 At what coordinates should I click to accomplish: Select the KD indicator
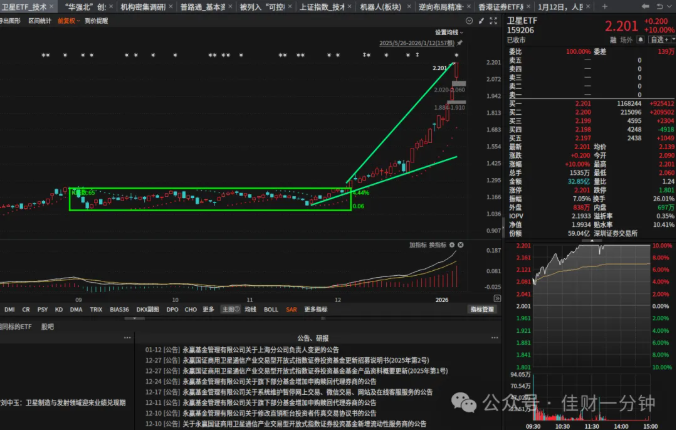tap(59, 310)
